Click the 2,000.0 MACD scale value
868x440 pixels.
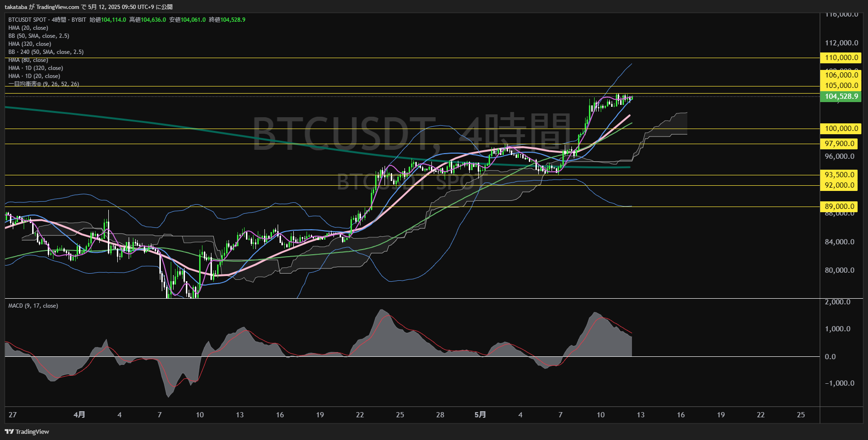coord(838,302)
